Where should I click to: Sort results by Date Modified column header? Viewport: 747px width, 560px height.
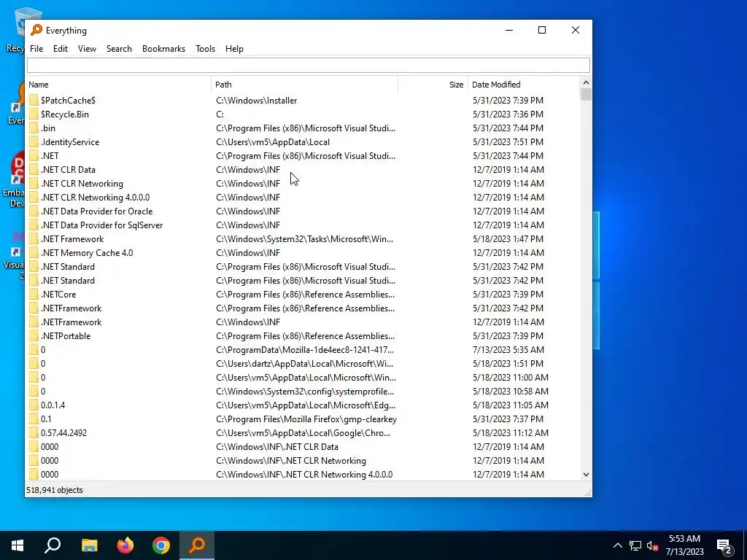click(x=524, y=85)
